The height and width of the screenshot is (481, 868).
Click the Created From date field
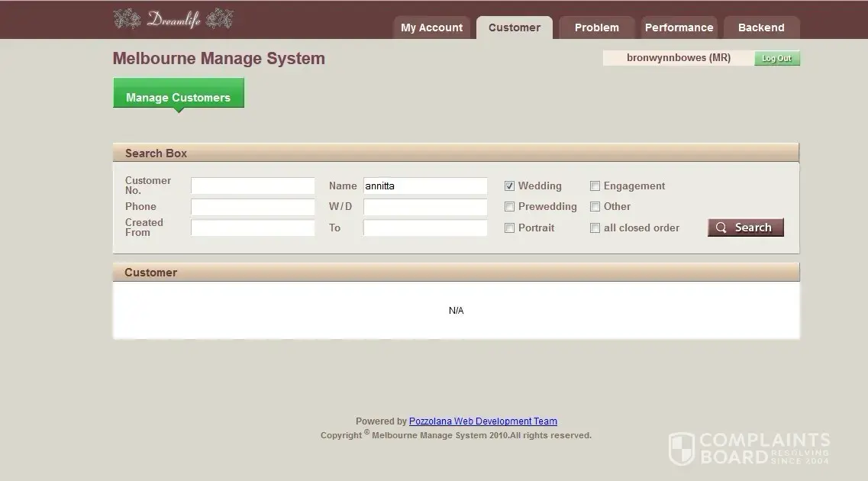[253, 228]
